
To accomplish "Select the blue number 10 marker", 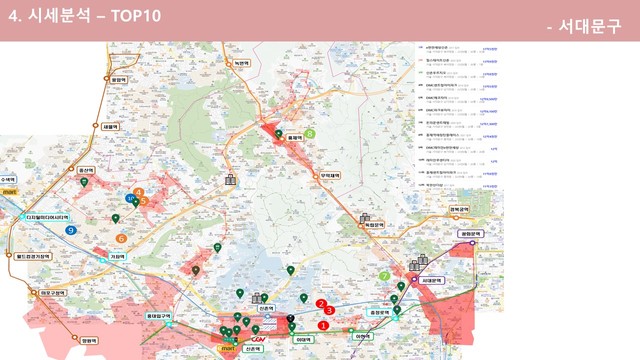I will pos(131,198).
